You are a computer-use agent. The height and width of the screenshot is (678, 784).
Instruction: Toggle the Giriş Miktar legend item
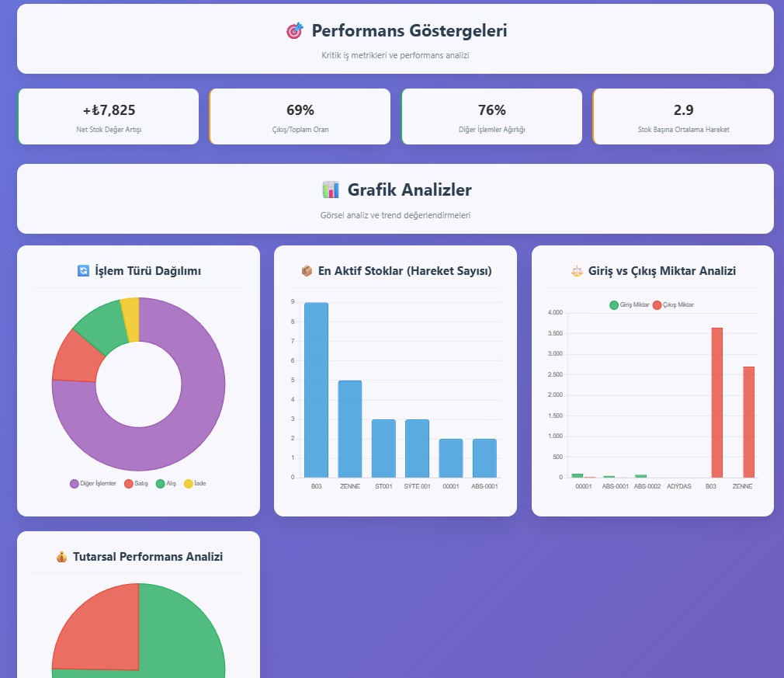tap(629, 304)
